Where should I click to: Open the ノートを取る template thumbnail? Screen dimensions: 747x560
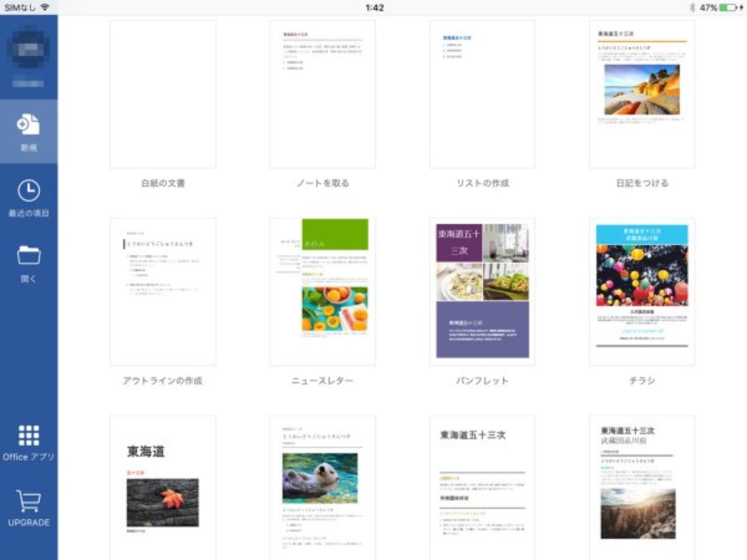[322, 94]
